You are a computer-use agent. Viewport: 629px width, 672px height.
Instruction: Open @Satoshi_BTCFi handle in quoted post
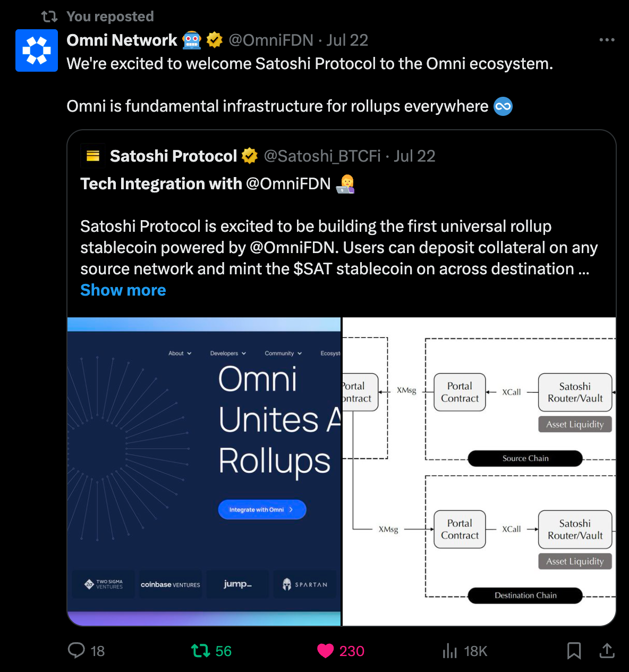point(322,156)
